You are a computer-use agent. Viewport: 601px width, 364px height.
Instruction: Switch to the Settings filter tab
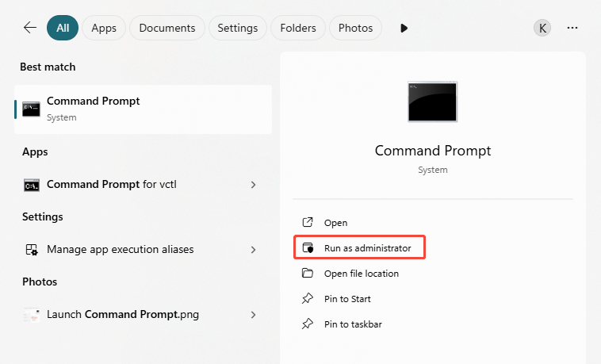pyautogui.click(x=237, y=28)
